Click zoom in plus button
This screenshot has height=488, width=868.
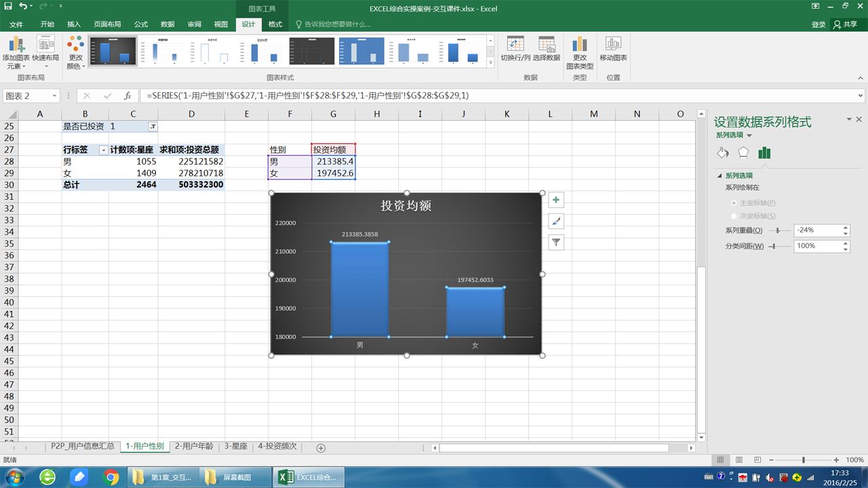(837, 460)
